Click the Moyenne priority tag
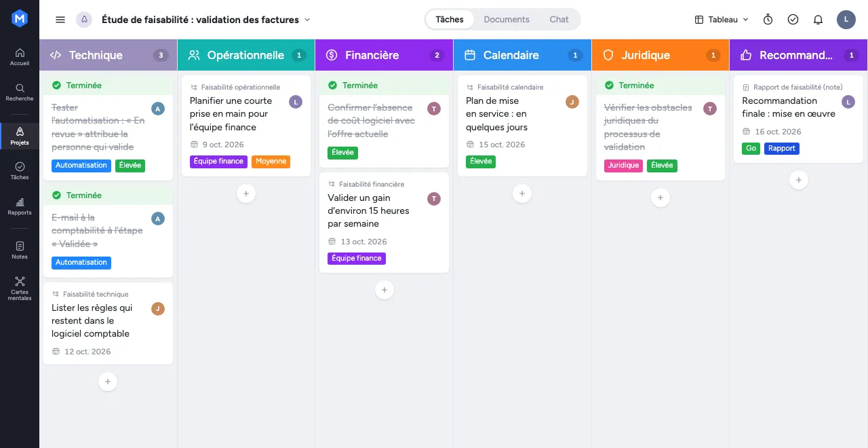This screenshot has width=868, height=448. (271, 162)
